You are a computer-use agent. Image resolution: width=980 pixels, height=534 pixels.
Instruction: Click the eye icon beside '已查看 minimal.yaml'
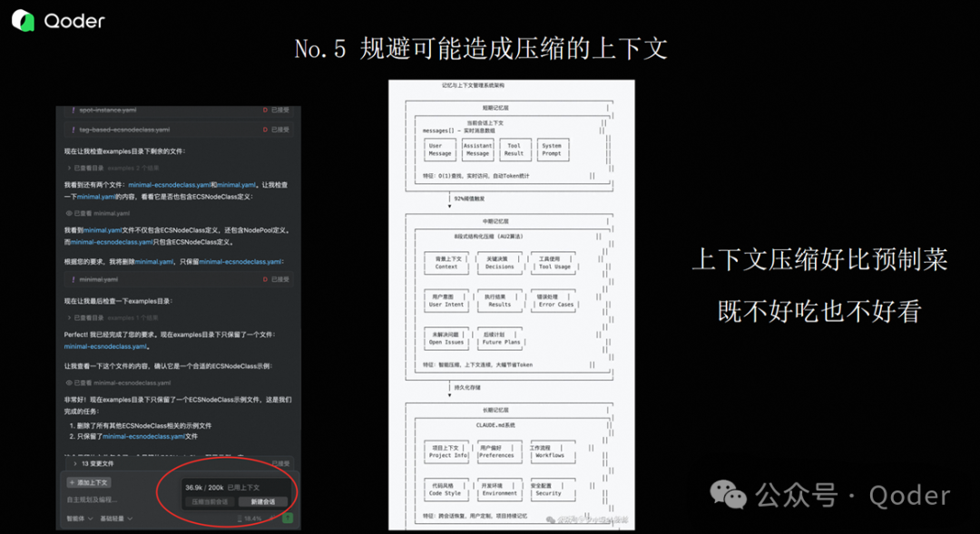click(x=69, y=214)
